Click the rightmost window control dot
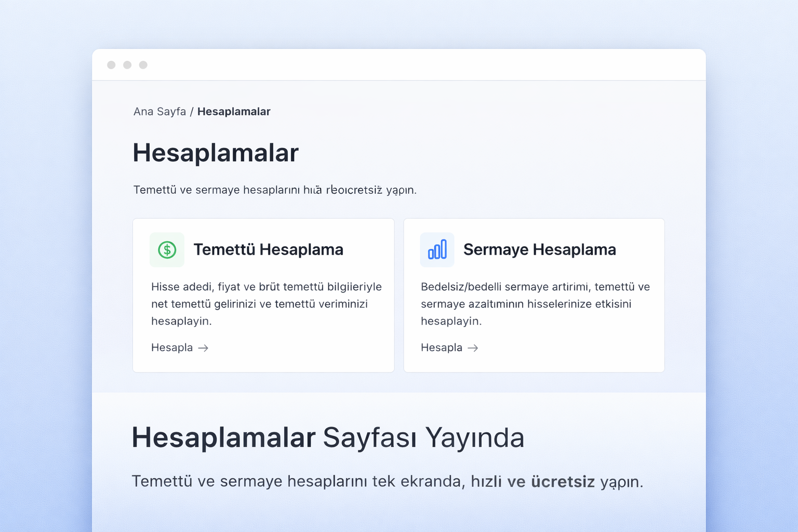 [143, 64]
